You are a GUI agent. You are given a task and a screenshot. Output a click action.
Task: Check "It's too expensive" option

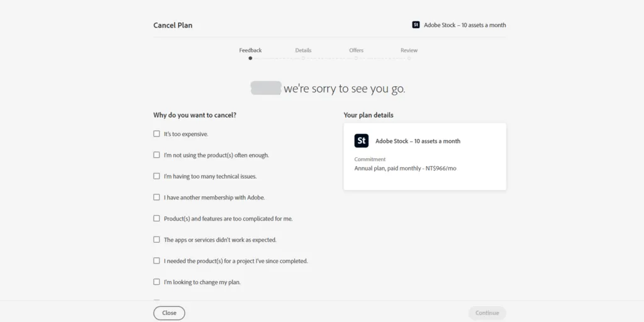tap(157, 134)
